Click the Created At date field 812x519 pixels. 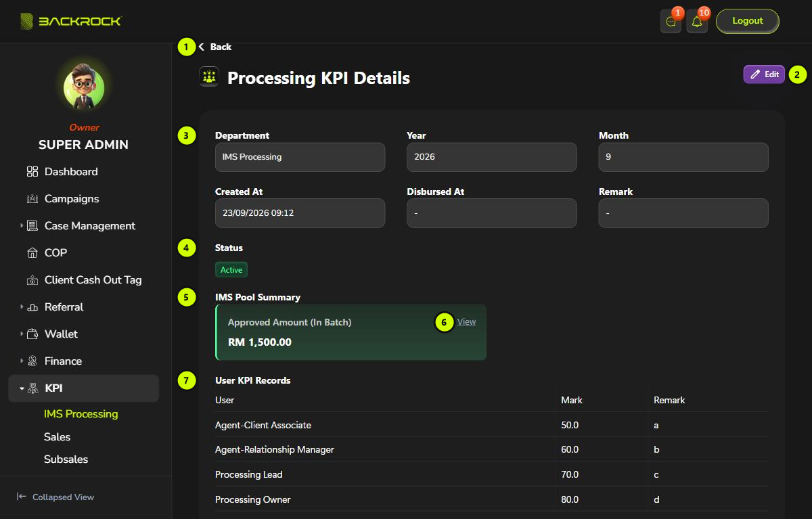(300, 213)
